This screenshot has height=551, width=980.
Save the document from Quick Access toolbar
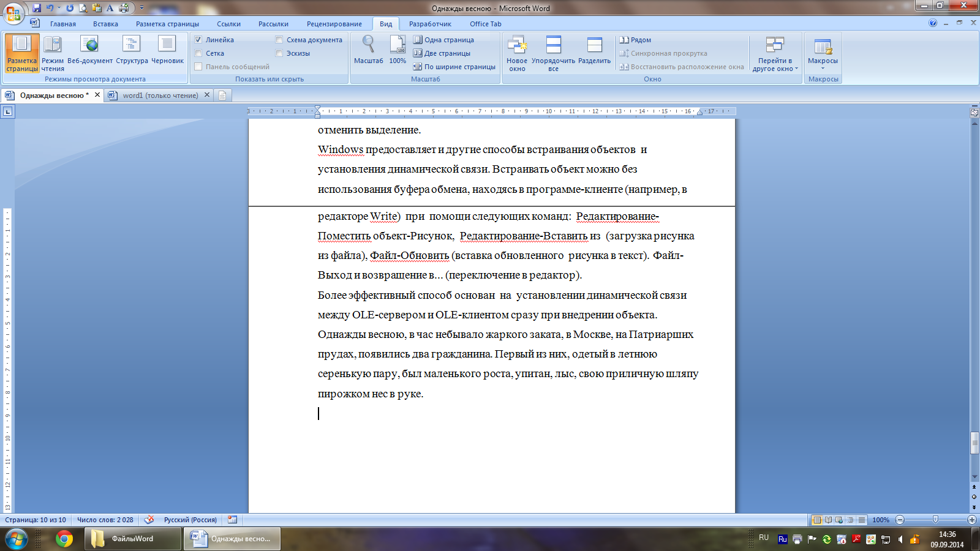click(37, 8)
